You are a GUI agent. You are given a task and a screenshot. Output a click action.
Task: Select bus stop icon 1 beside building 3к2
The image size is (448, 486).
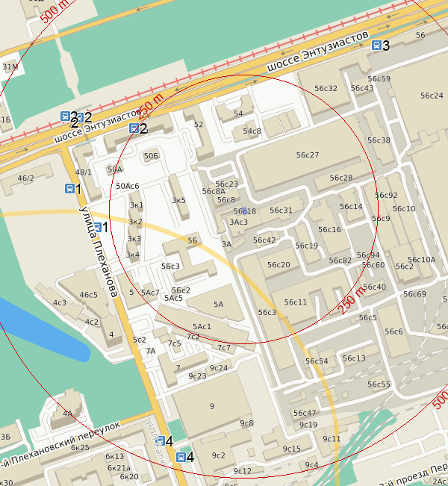pos(96,227)
